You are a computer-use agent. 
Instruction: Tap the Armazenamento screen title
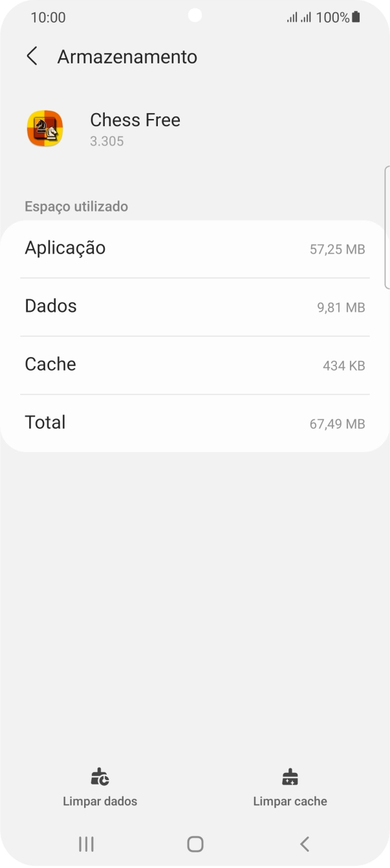[127, 56]
